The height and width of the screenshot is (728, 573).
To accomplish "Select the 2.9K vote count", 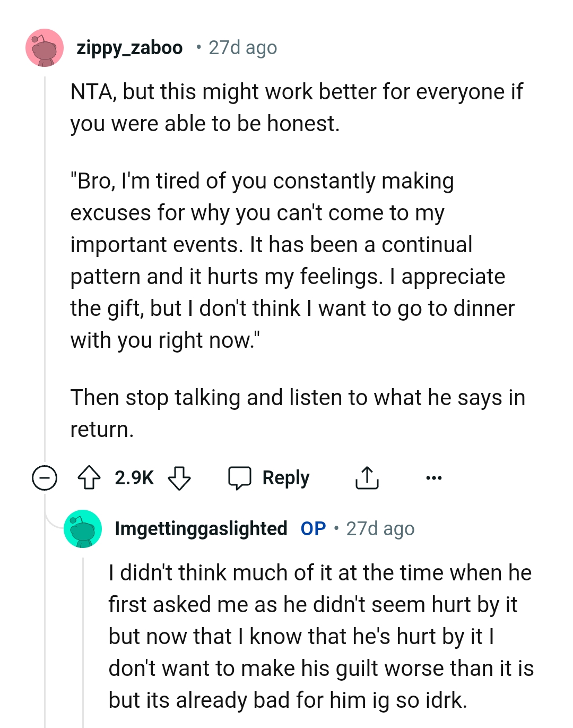I will (x=134, y=477).
